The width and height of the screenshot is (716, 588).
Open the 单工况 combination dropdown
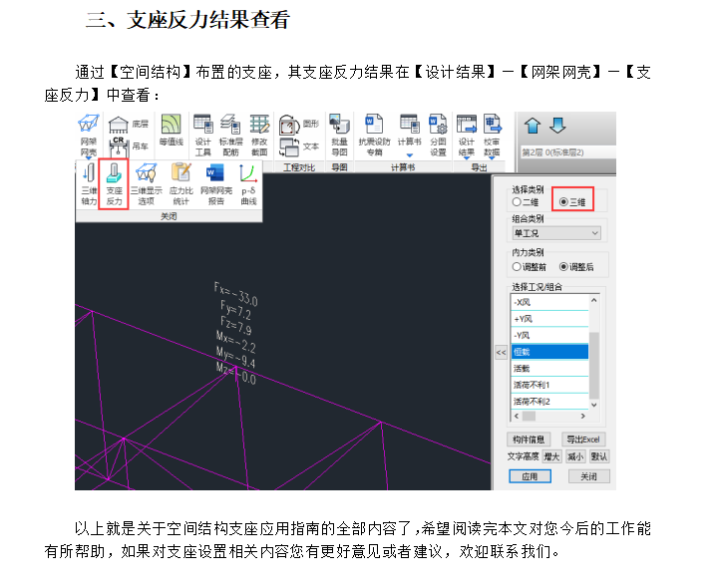tap(555, 233)
